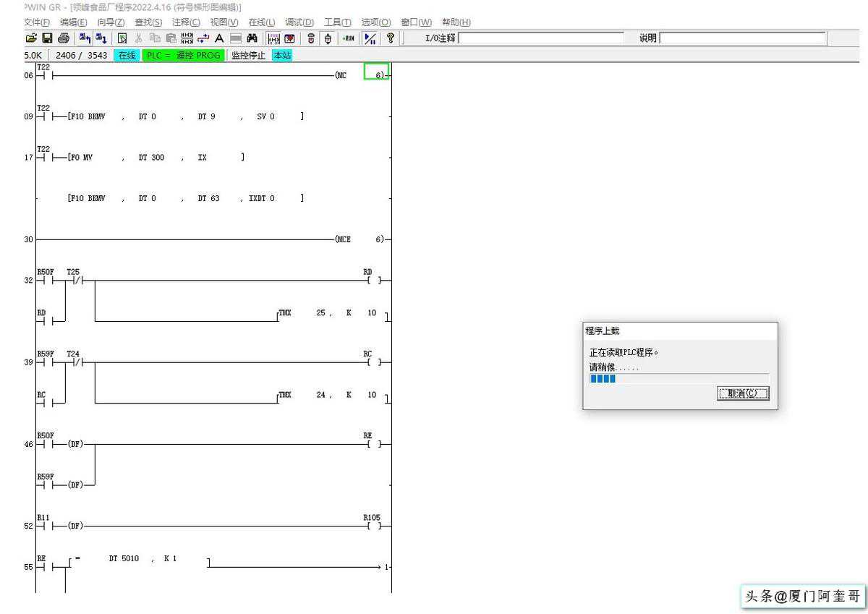Click the Open file toolbar icon
Image resolution: width=868 pixels, height=614 pixels.
(30, 38)
